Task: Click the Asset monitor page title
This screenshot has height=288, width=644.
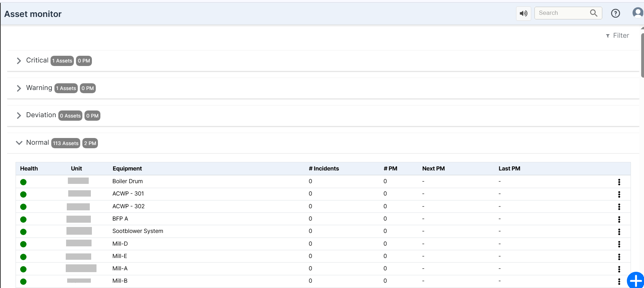Action: [33, 14]
